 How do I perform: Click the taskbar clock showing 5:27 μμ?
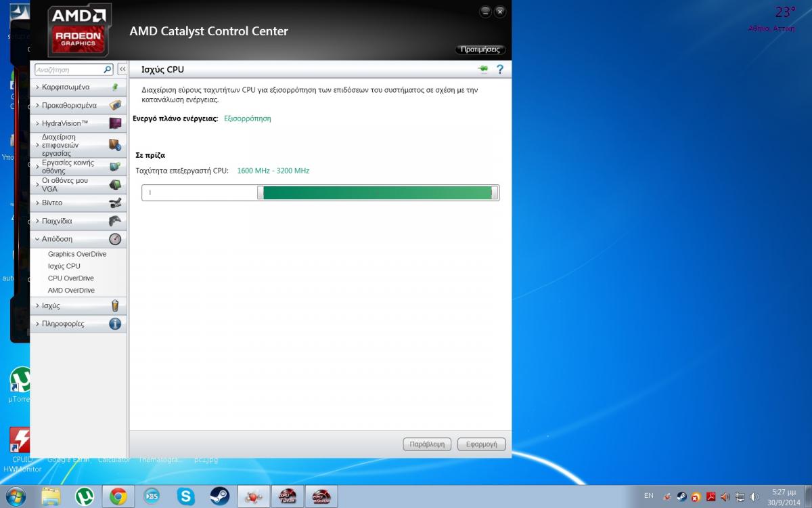click(x=784, y=496)
